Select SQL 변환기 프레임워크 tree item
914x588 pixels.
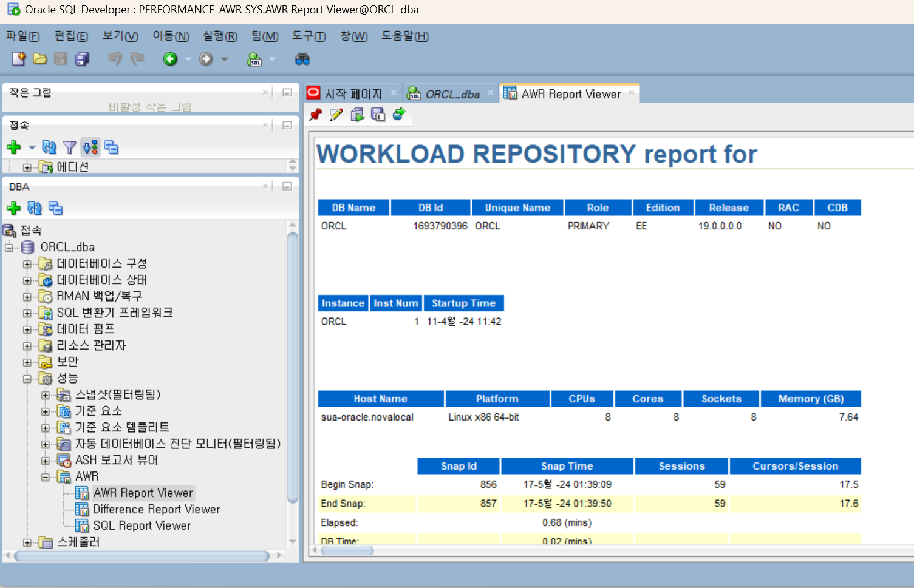[115, 313]
